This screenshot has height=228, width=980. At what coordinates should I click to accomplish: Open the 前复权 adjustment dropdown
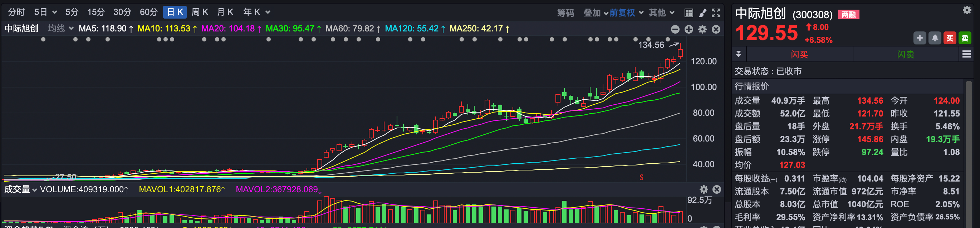tap(626, 13)
